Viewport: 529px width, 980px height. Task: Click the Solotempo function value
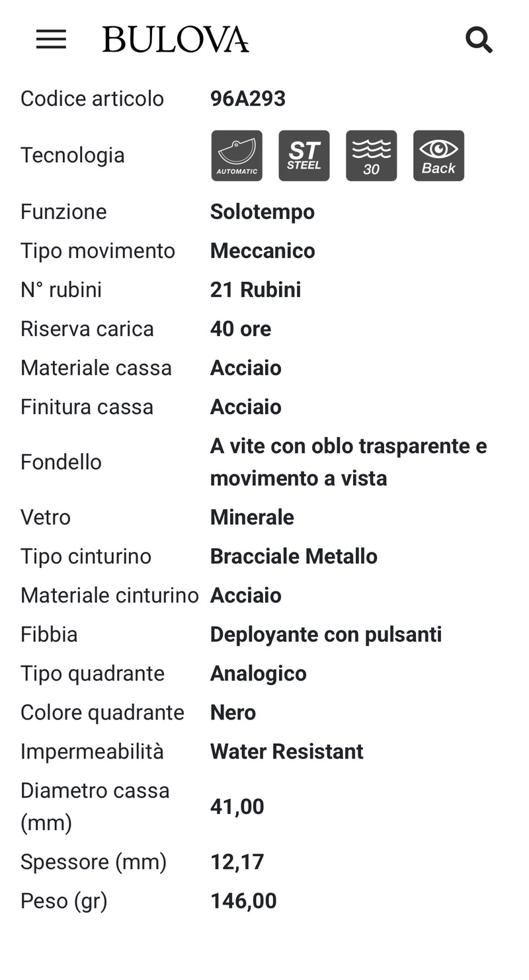click(x=263, y=212)
